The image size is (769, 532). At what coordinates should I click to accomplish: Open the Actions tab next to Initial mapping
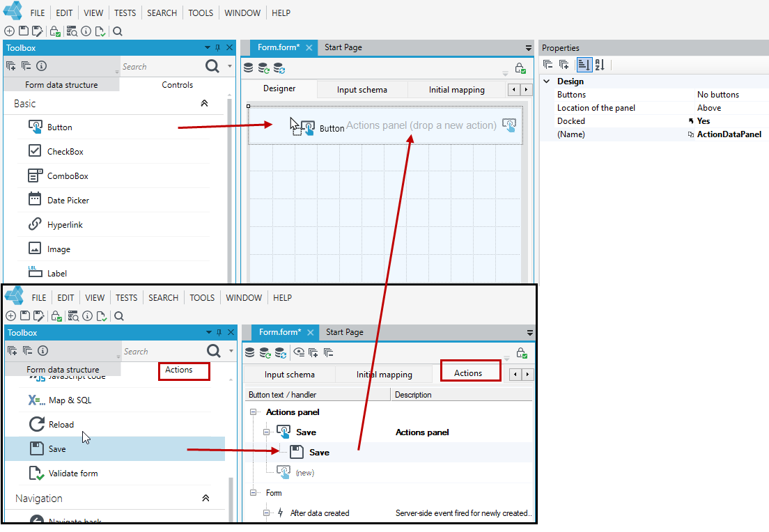point(468,373)
